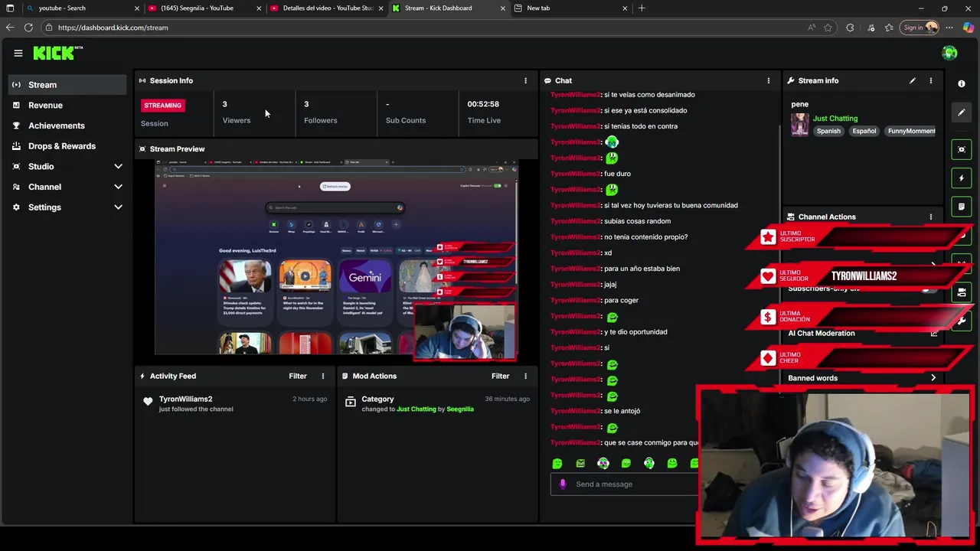Click the info icon in right sidebar
980x551 pixels.
[x=962, y=83]
